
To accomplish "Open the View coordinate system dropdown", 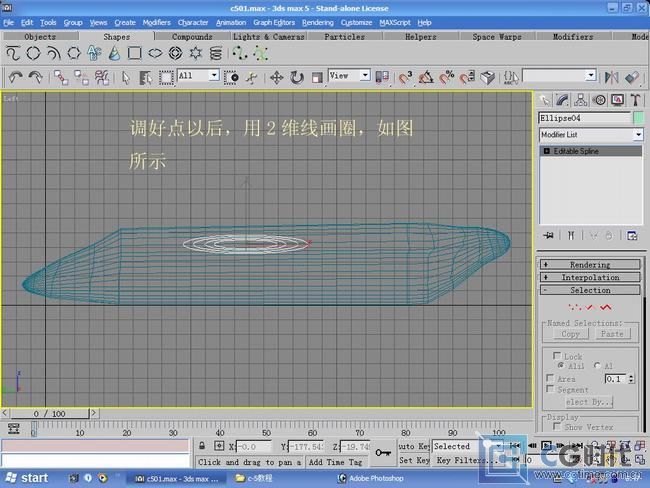I will (349, 75).
